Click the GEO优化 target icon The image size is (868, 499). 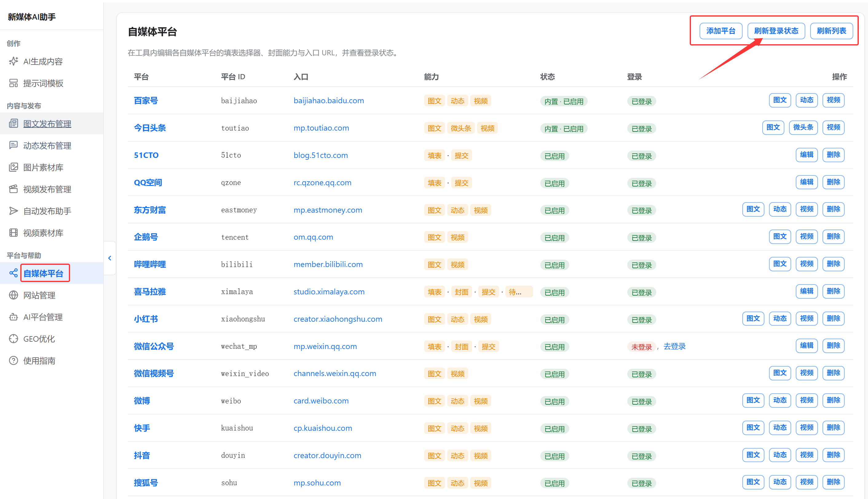[13, 339]
